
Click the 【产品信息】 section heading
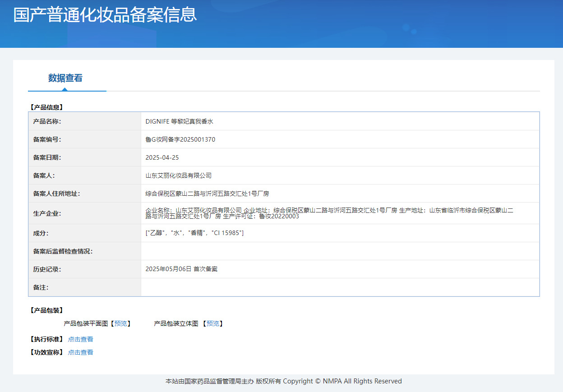tap(46, 107)
